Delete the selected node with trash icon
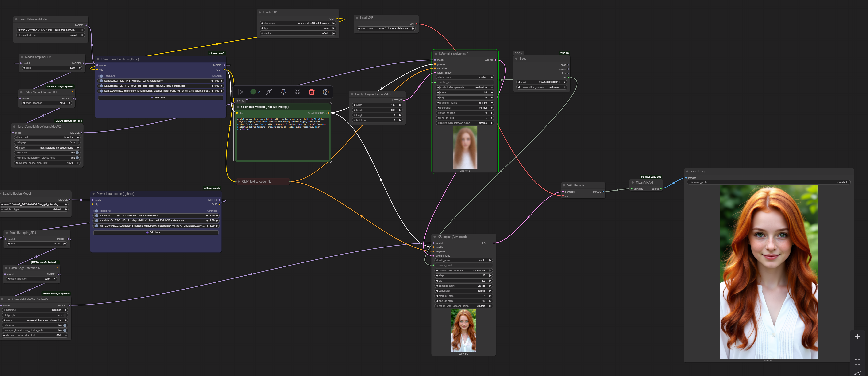Screen dimensions: 868x376 coord(311,92)
